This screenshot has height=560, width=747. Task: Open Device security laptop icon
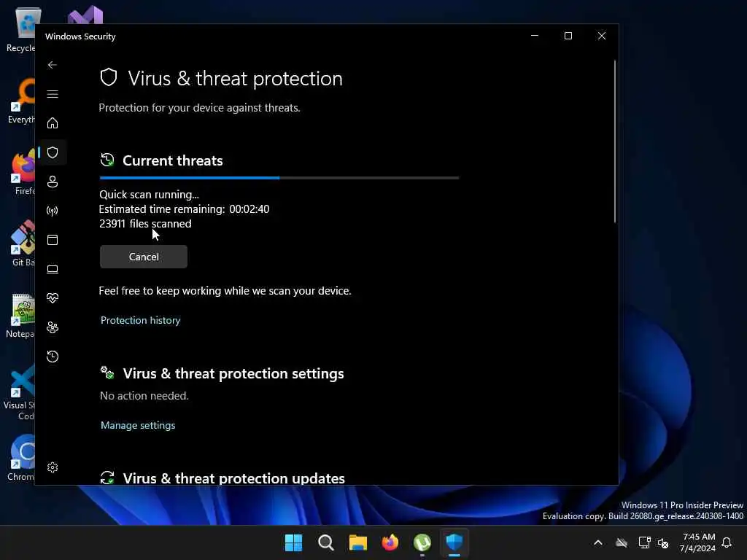(x=53, y=269)
